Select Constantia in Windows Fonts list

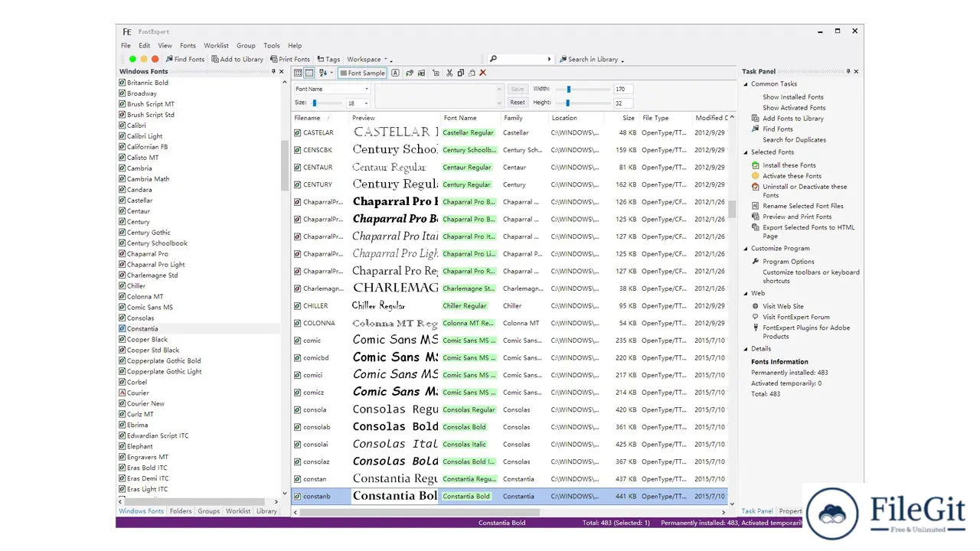[x=199, y=328]
